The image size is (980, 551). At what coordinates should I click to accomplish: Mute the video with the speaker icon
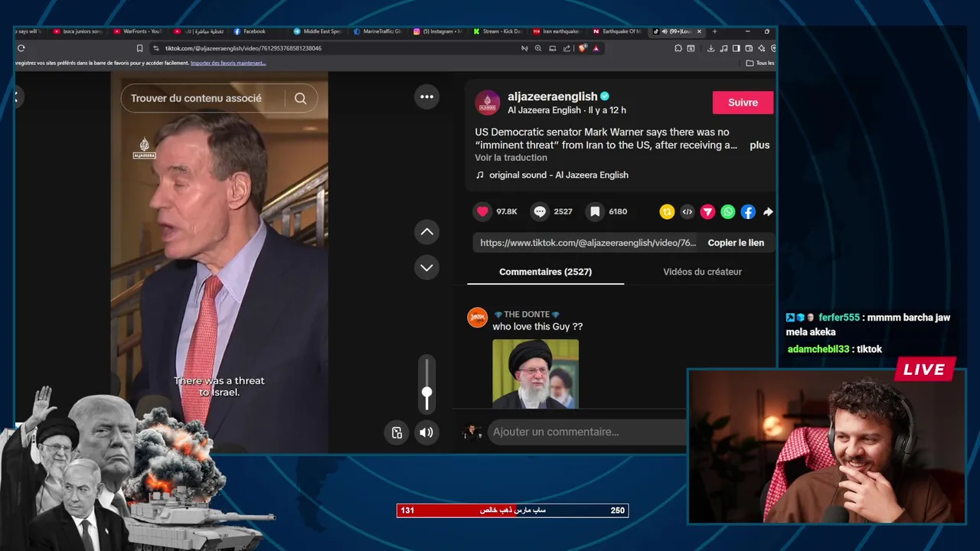(426, 432)
